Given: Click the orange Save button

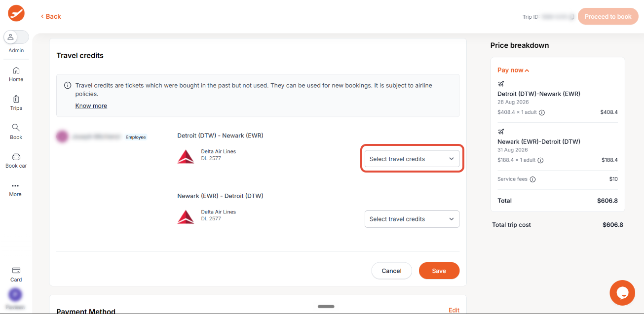Looking at the screenshot, I should coord(439,271).
